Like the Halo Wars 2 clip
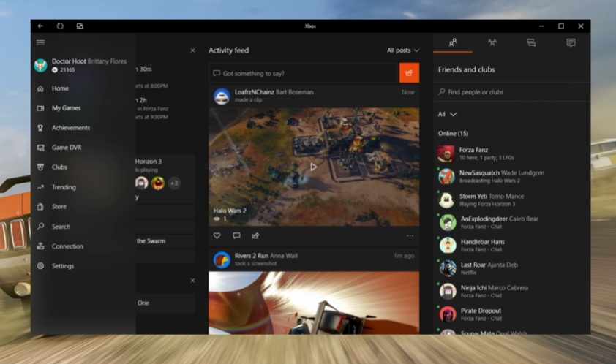Viewport: 616px width, 364px height. coord(217,235)
